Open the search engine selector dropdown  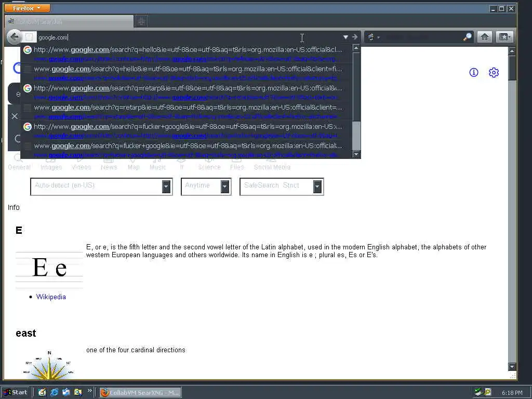[373, 37]
